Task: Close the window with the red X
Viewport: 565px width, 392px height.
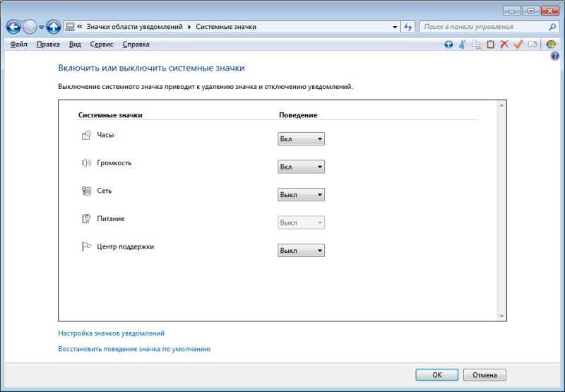Action: [550, 11]
